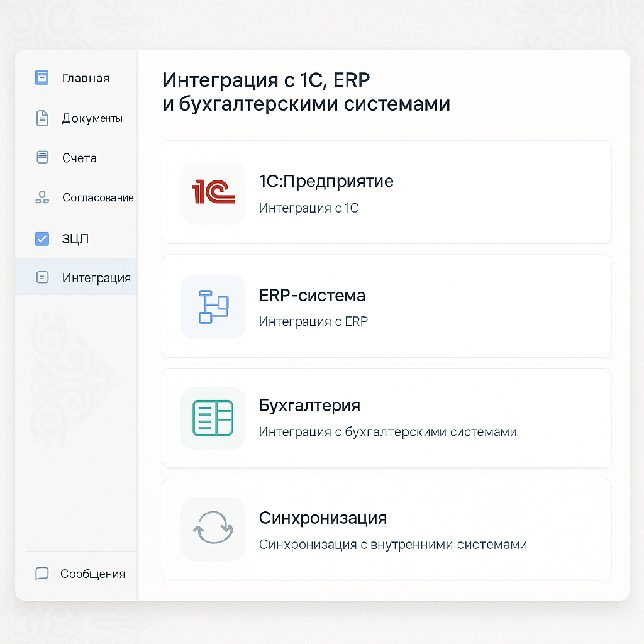Click the Документы page icon

(42, 118)
